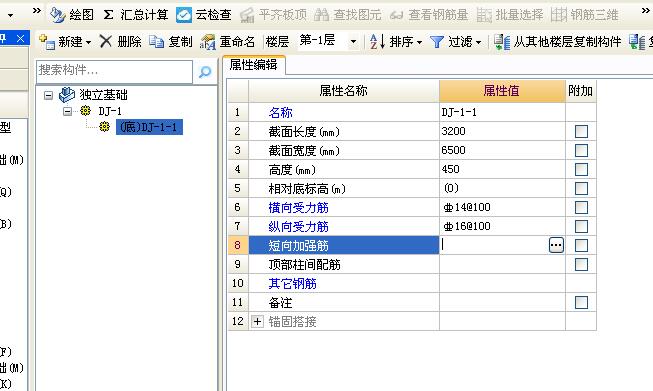653x391 pixels.
Task: Show more toolbar items at top right
Action: (x=646, y=11)
